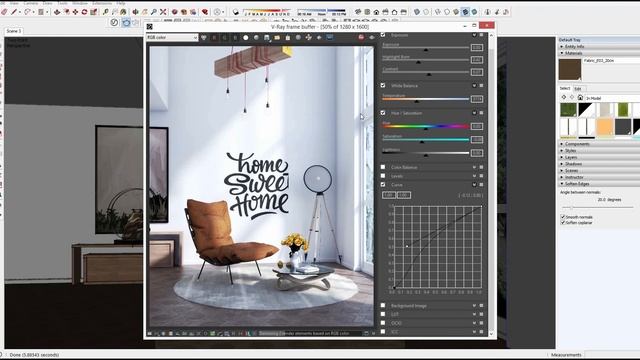Toggle the Hue / Saturation checkbox

pyautogui.click(x=383, y=113)
